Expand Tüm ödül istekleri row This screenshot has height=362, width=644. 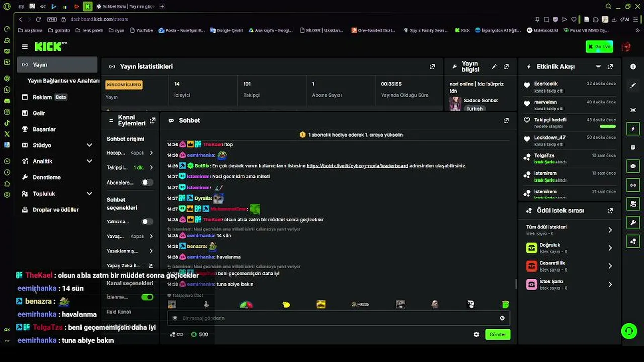pyautogui.click(x=569, y=230)
